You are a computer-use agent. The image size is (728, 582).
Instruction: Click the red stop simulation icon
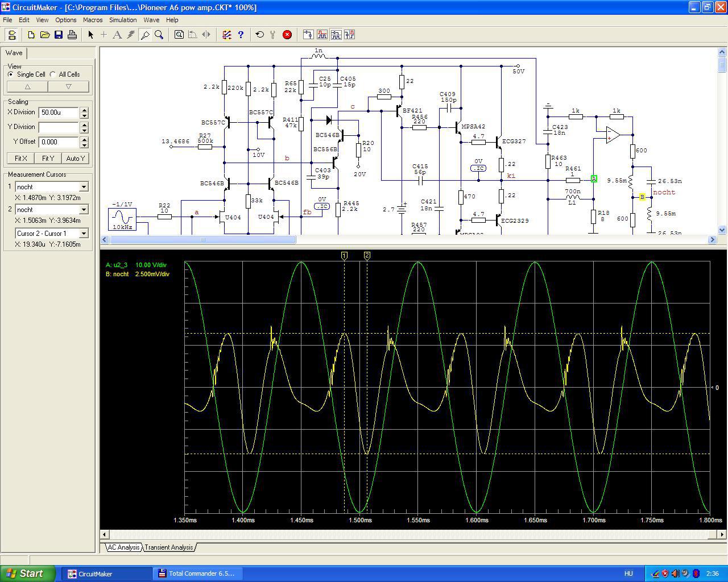tap(287, 35)
